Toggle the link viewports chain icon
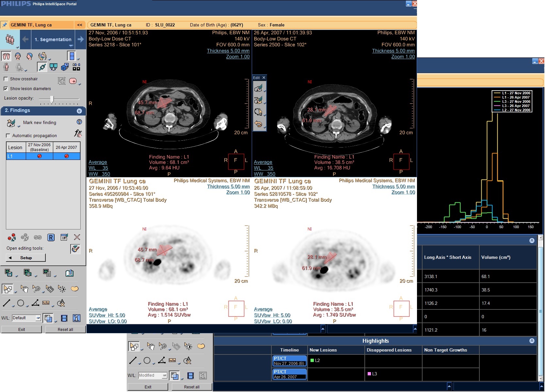 42,67
